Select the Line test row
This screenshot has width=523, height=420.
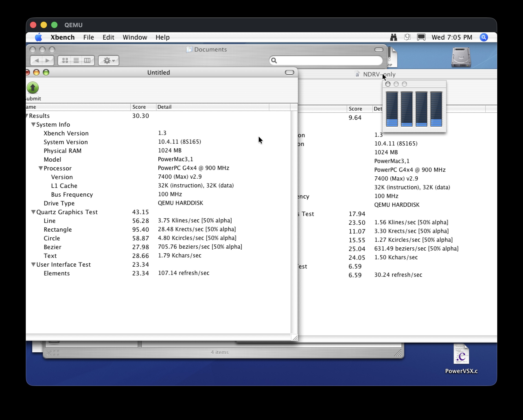[x=158, y=221]
